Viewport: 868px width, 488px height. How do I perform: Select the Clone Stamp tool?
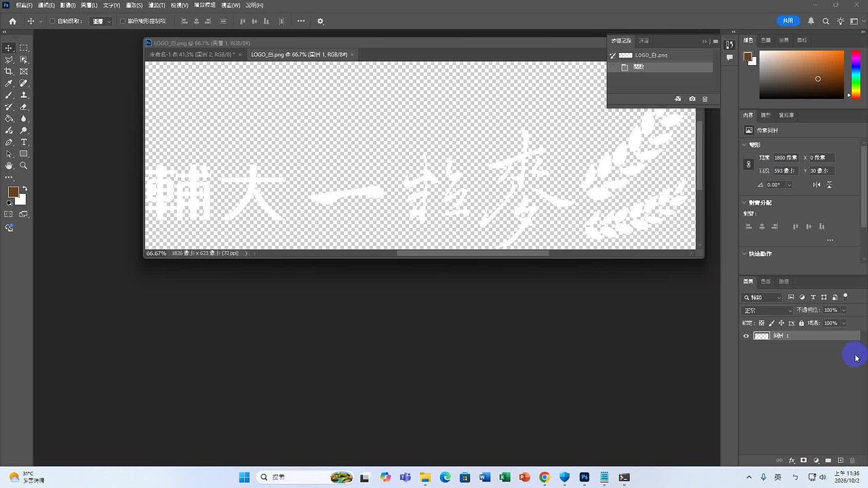[x=24, y=95]
